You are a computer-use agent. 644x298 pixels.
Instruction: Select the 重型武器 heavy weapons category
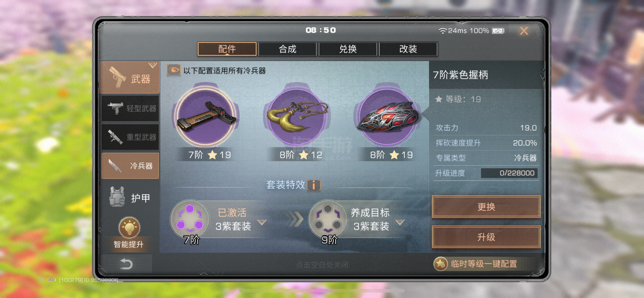click(130, 137)
